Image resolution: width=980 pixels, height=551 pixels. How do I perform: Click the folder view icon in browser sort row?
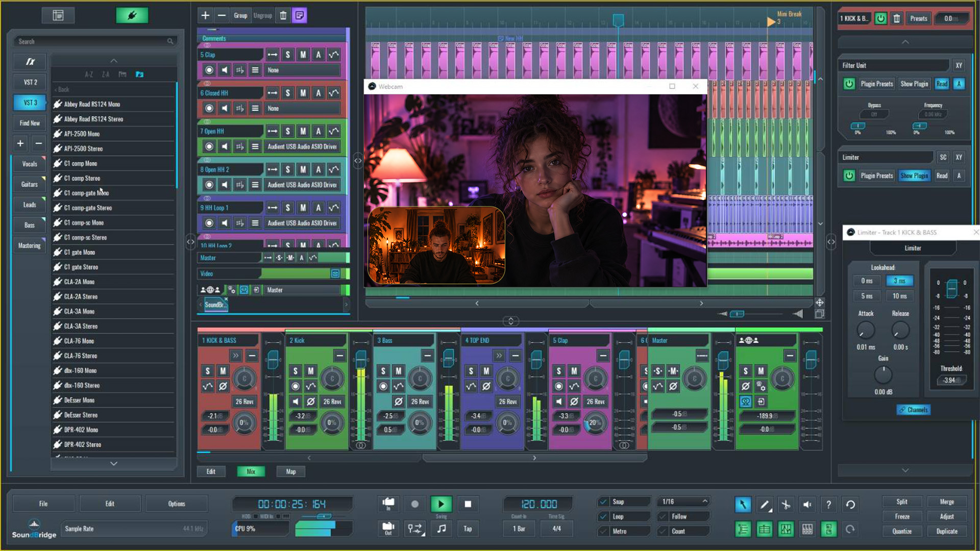click(139, 74)
